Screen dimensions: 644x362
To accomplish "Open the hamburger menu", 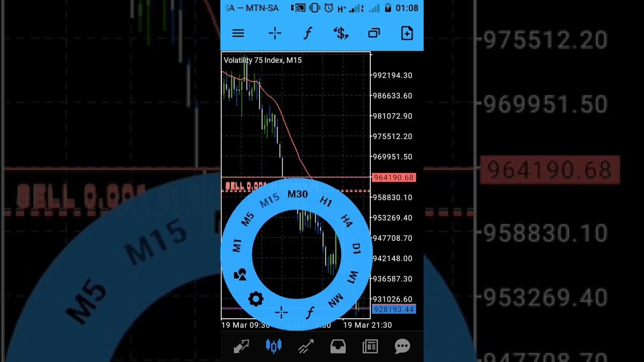I will [x=238, y=33].
